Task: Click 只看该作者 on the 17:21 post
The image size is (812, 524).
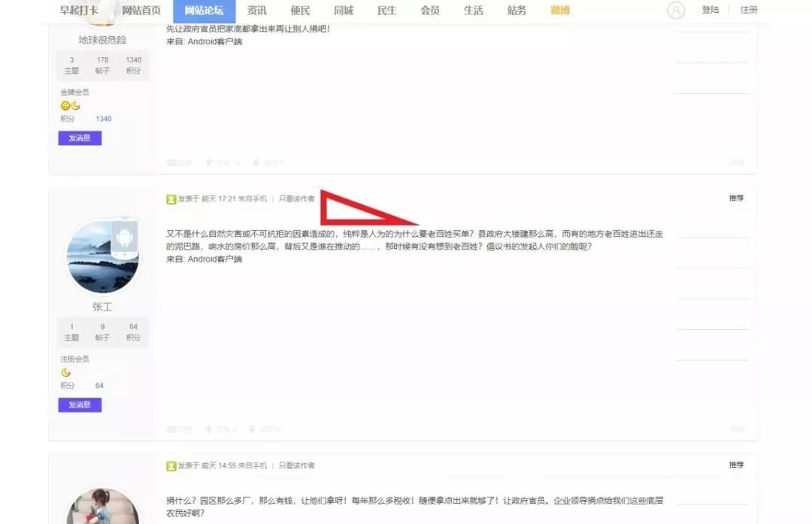Action: point(297,198)
